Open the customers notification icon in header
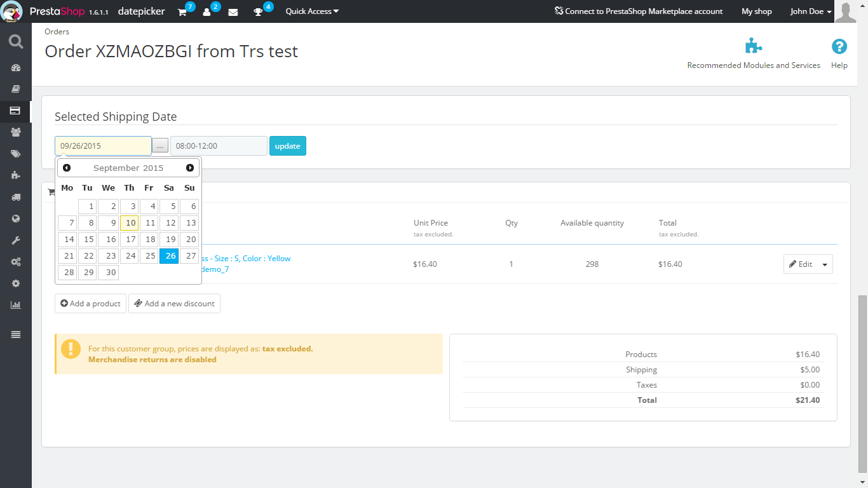The height and width of the screenshot is (488, 868). (207, 12)
